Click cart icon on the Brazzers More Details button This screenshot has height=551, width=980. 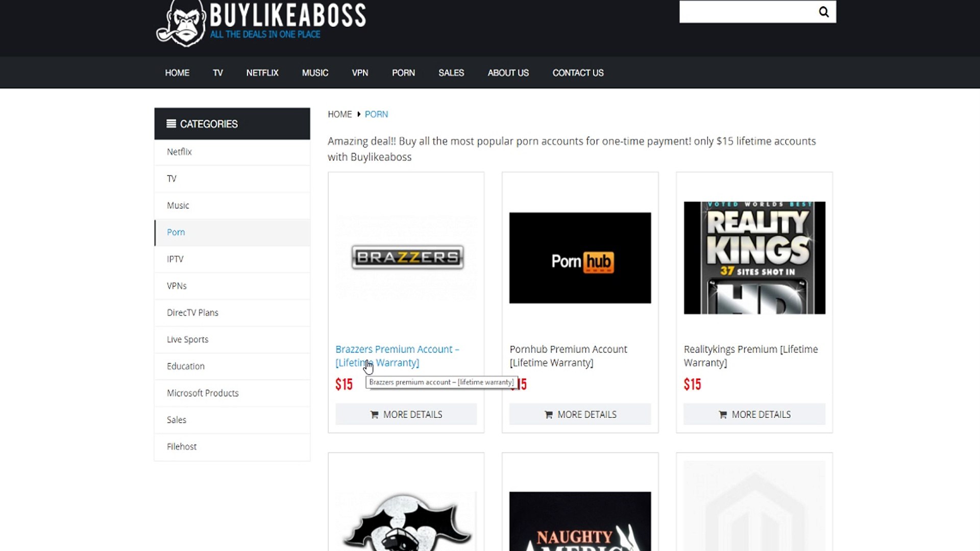(374, 415)
